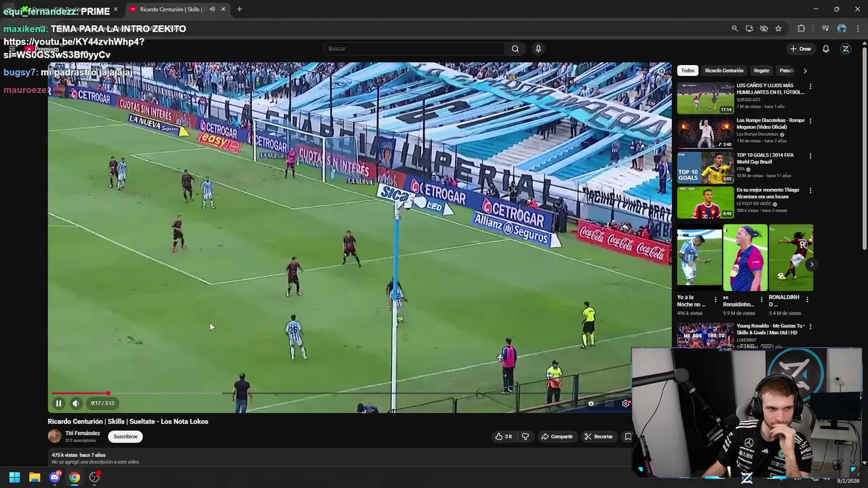Open the OBS icon in the taskbar
The image size is (868, 488).
(94, 477)
